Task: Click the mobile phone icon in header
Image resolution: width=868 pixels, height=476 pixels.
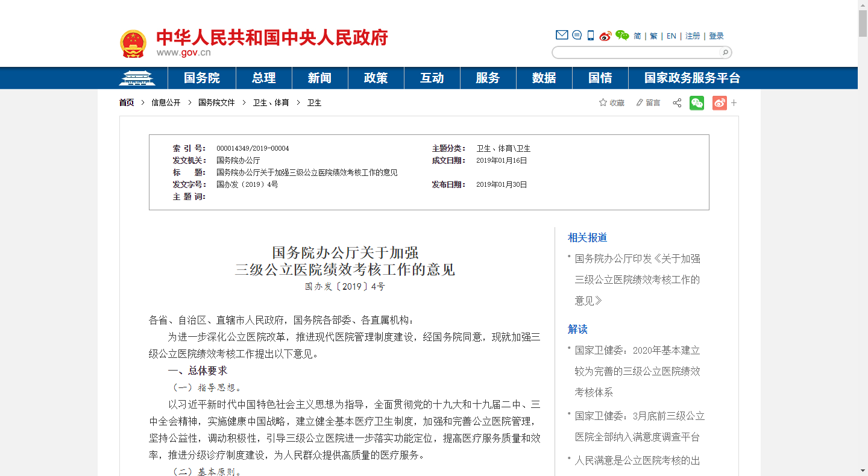Action: tap(591, 36)
